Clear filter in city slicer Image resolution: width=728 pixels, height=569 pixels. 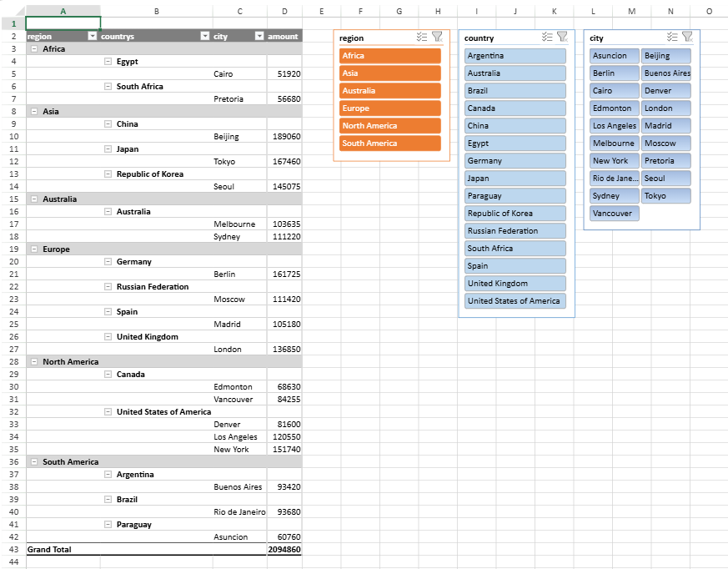point(688,37)
